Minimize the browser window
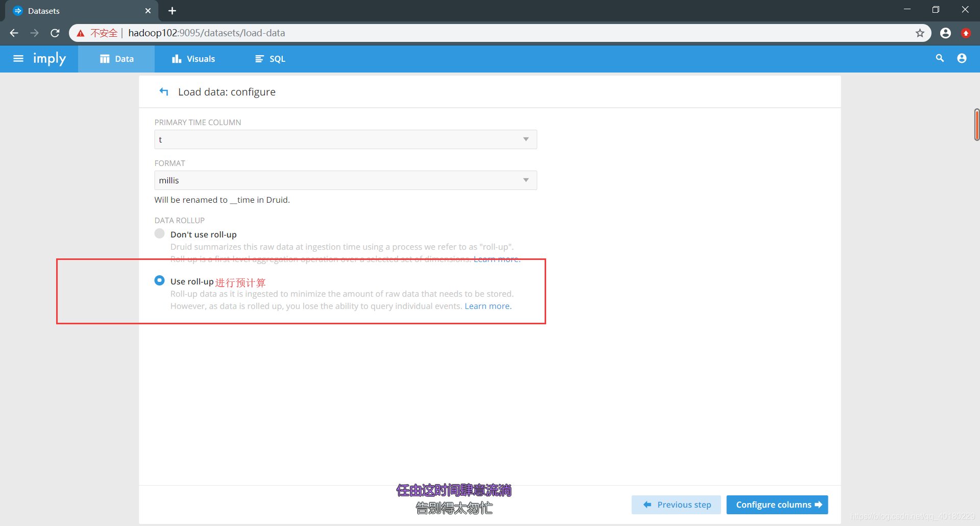980x526 pixels. [907, 9]
